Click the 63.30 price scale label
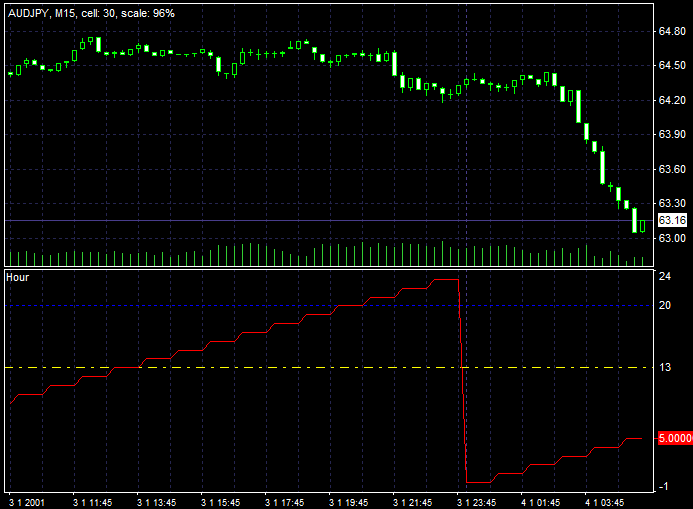The width and height of the screenshot is (693, 509). (x=672, y=203)
